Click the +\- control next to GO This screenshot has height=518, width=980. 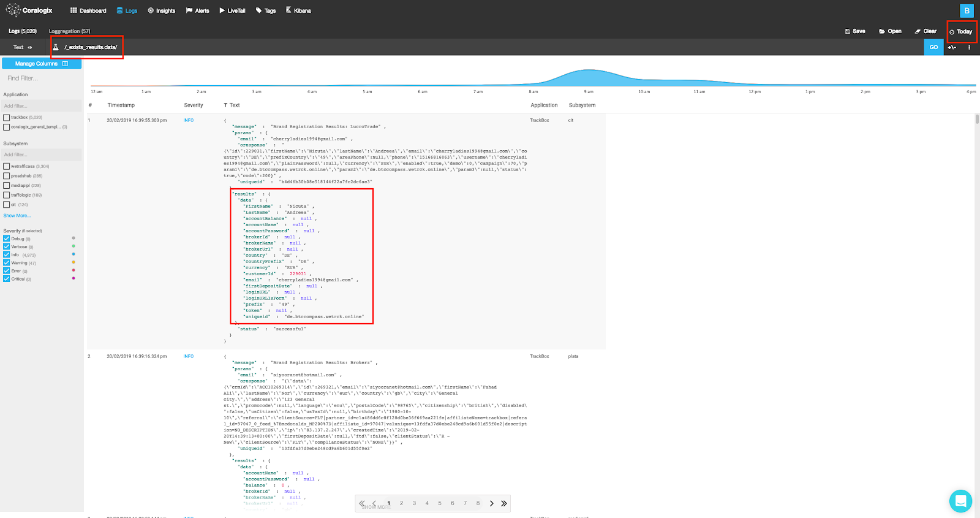(x=952, y=47)
